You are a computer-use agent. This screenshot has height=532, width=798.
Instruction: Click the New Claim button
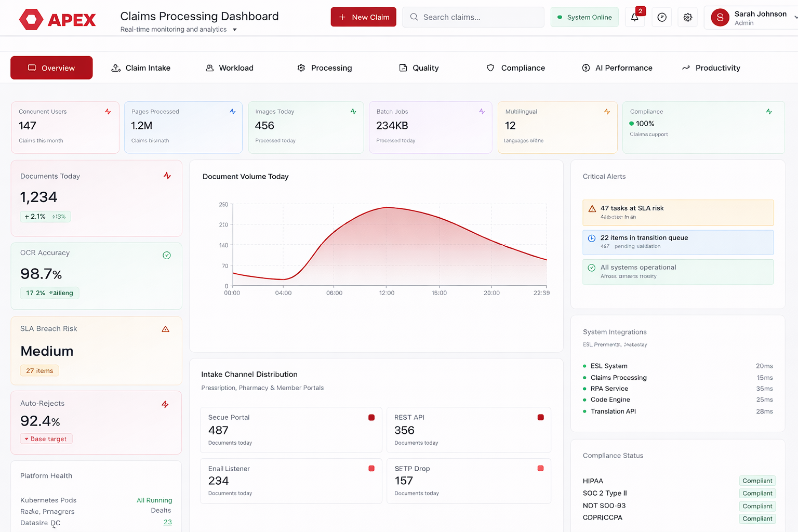(363, 17)
